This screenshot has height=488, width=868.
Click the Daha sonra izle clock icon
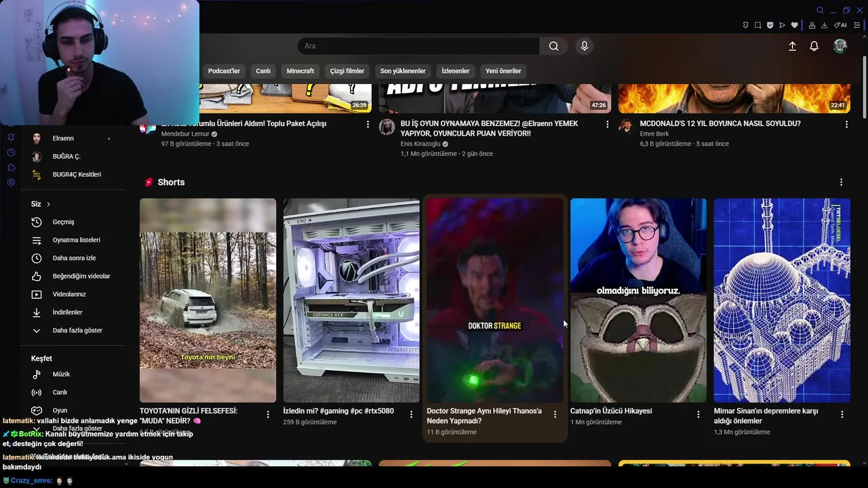click(37, 258)
